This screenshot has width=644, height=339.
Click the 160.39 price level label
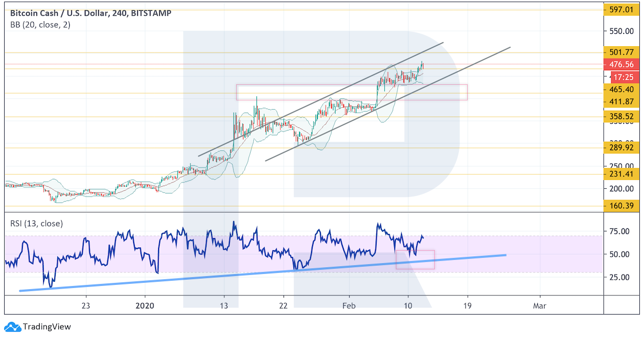point(621,206)
